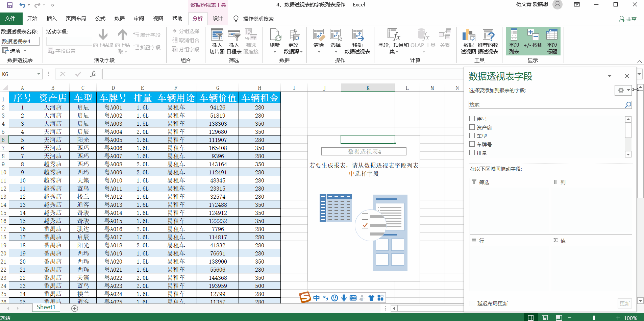Click the zoom slider handle
The image size is (644, 321).
click(x=594, y=318)
